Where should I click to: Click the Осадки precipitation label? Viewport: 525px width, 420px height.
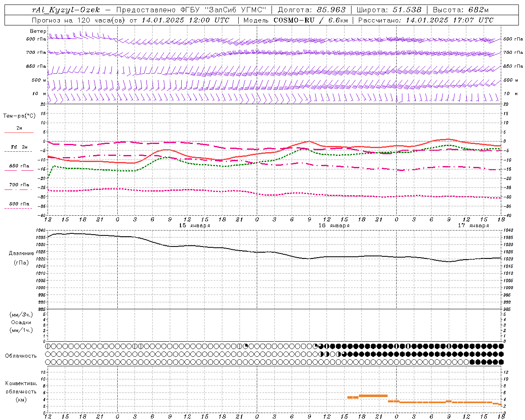pyautogui.click(x=21, y=322)
